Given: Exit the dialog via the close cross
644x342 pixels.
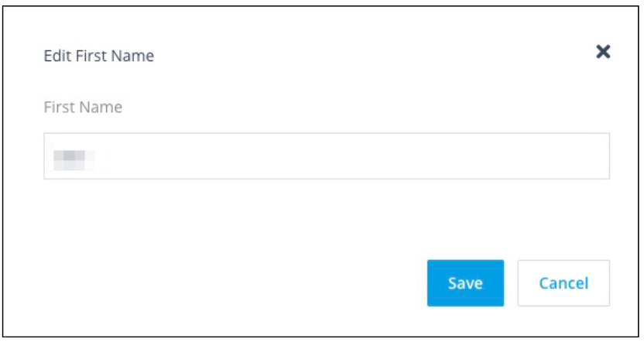Looking at the screenshot, I should click(603, 52).
